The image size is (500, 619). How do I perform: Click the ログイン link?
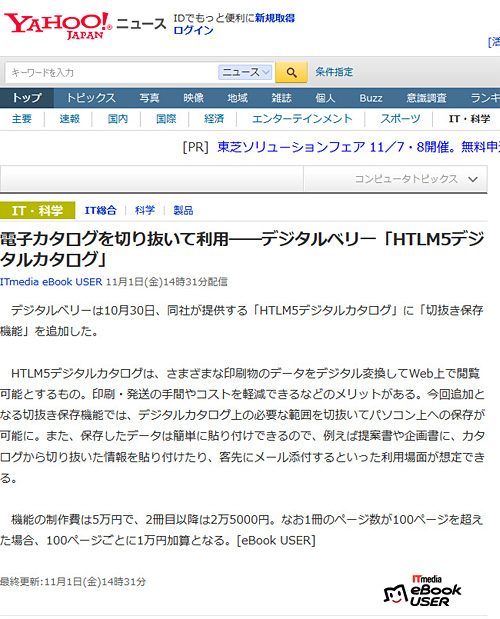[x=193, y=30]
